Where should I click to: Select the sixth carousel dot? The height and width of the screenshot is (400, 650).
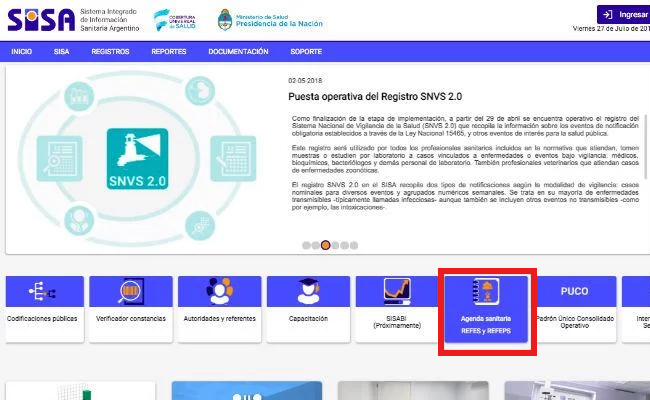(354, 245)
